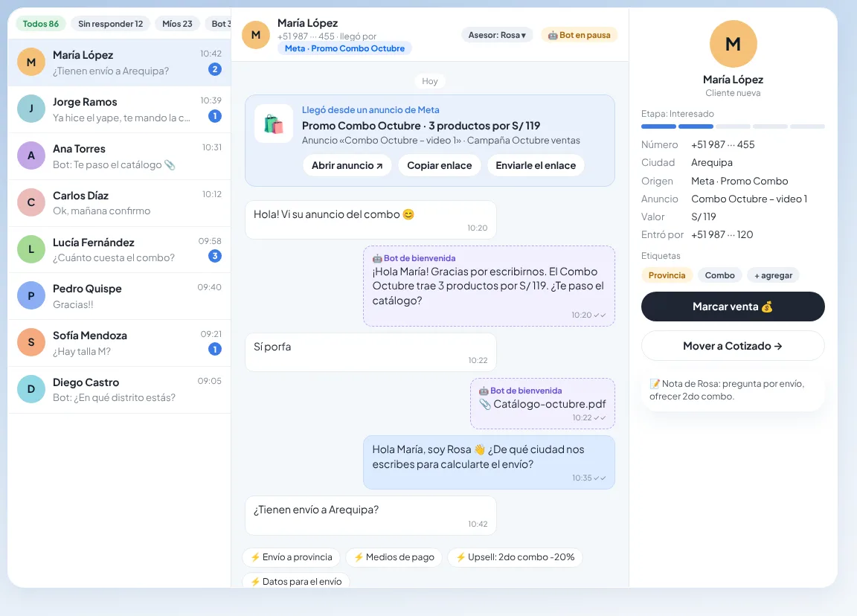
Task: Open Lucía Fernández conversation
Action: point(119,250)
